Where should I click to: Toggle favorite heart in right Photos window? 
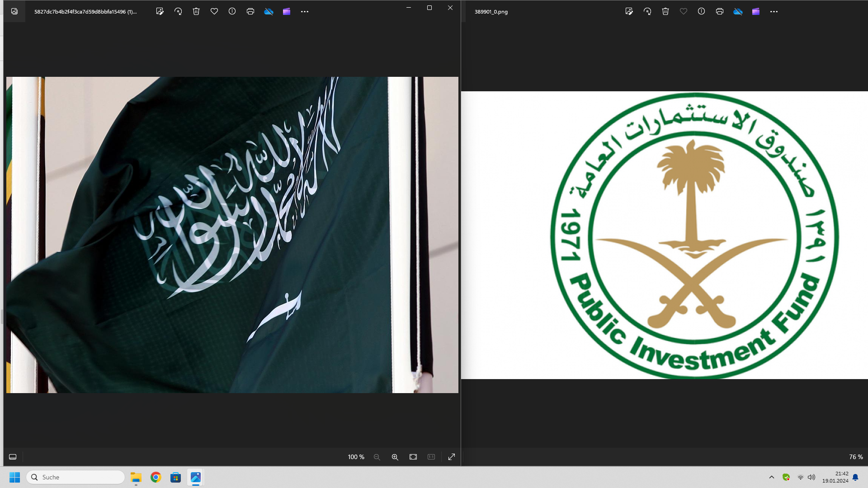coord(684,12)
